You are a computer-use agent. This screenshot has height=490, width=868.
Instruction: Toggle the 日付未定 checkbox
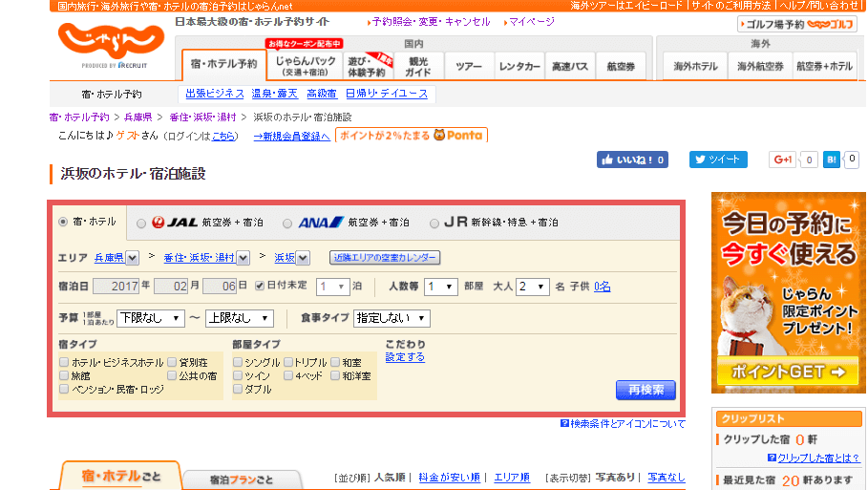pos(260,286)
